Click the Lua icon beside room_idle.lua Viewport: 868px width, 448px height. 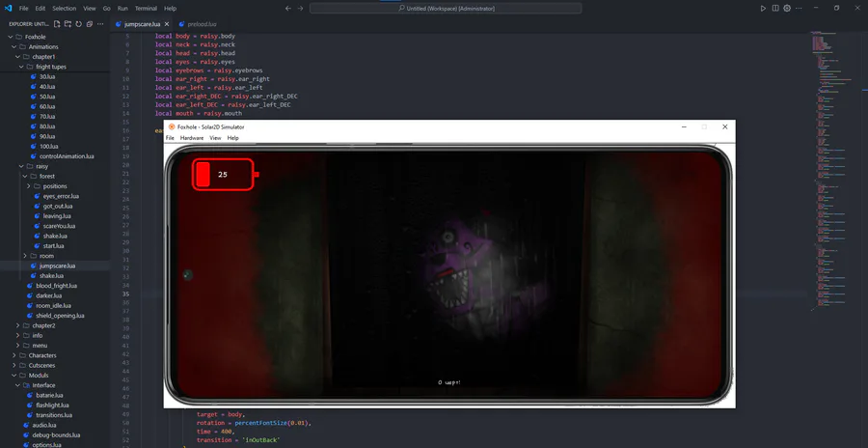click(31, 305)
